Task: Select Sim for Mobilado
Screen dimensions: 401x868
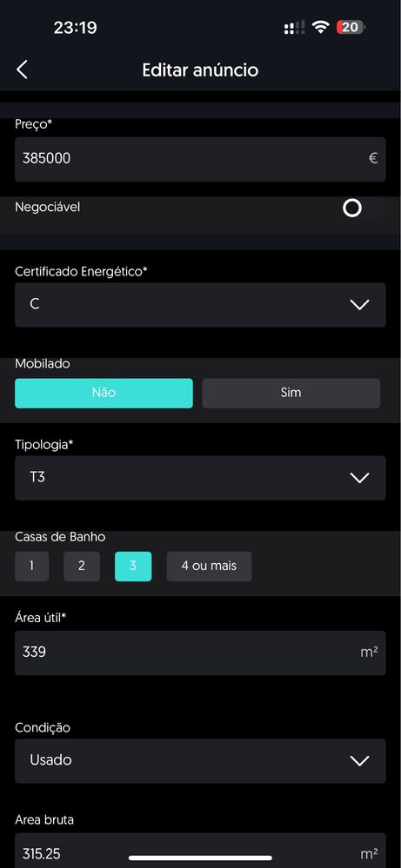Action: [x=291, y=393]
